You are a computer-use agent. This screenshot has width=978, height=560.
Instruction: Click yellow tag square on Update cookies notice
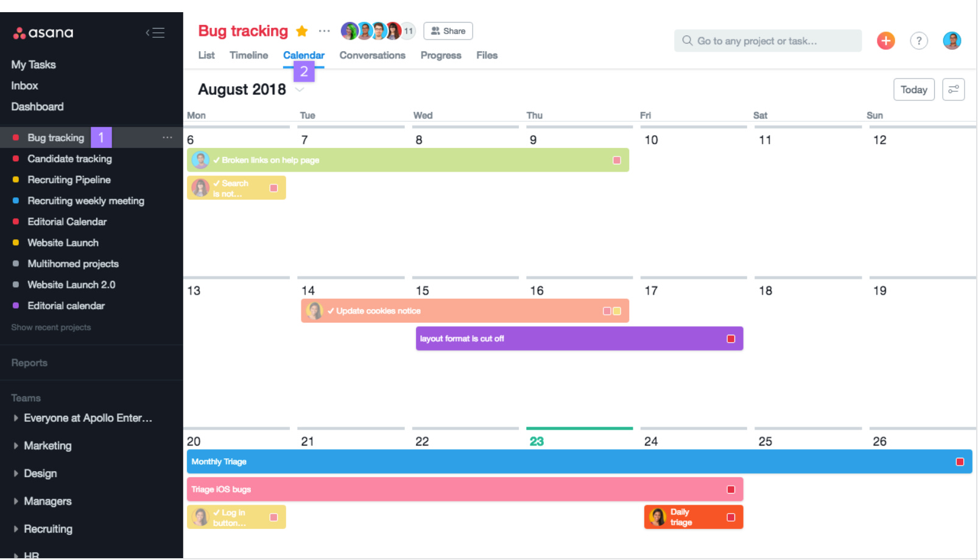point(616,311)
